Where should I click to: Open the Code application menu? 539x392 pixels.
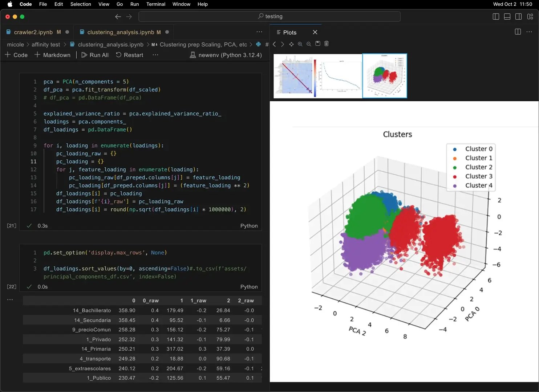[25, 4]
